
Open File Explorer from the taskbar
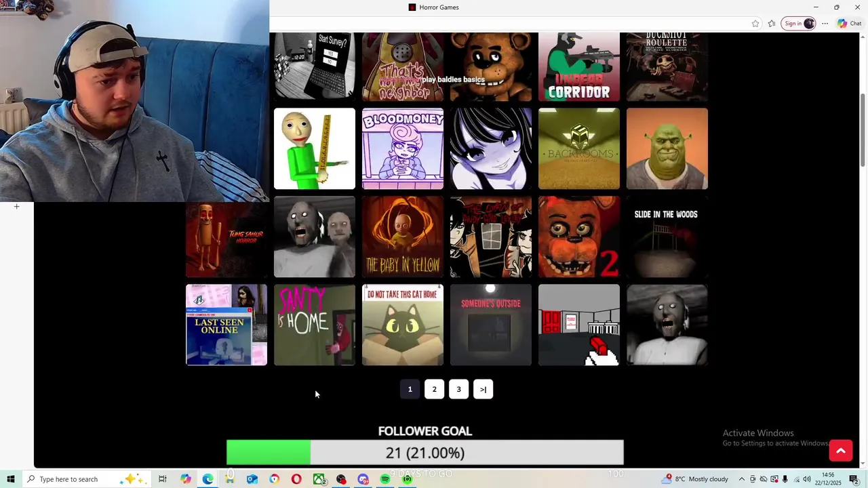(x=230, y=479)
